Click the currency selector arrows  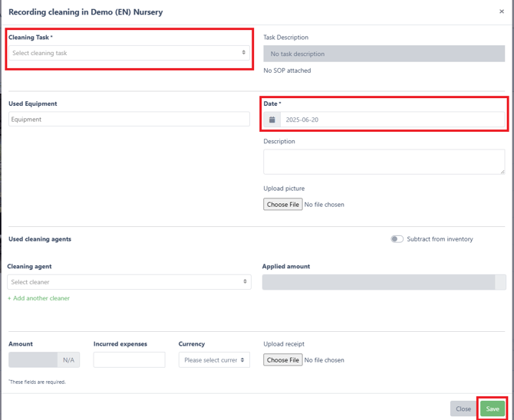[242, 359]
